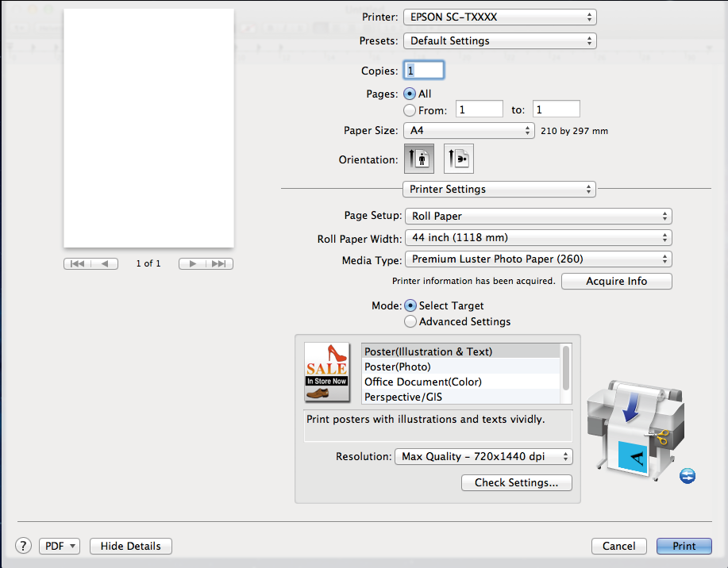
Task: Click the Copies input field
Action: [424, 71]
